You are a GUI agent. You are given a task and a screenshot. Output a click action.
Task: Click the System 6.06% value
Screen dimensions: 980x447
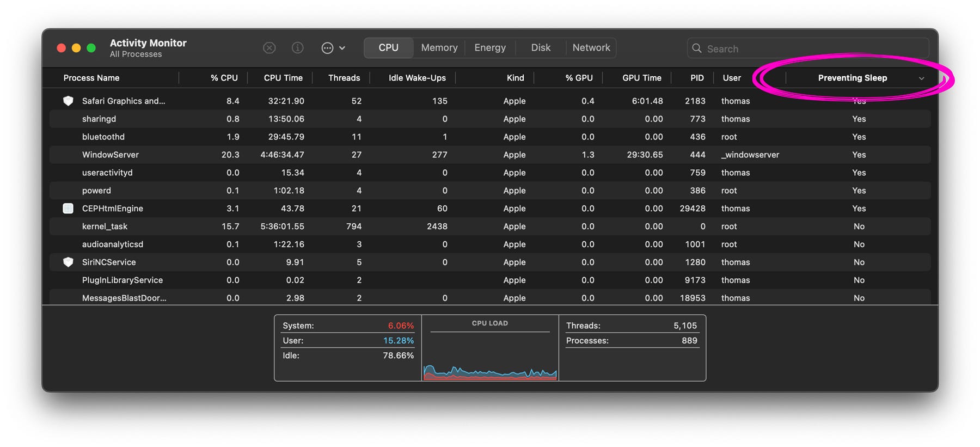pos(401,326)
